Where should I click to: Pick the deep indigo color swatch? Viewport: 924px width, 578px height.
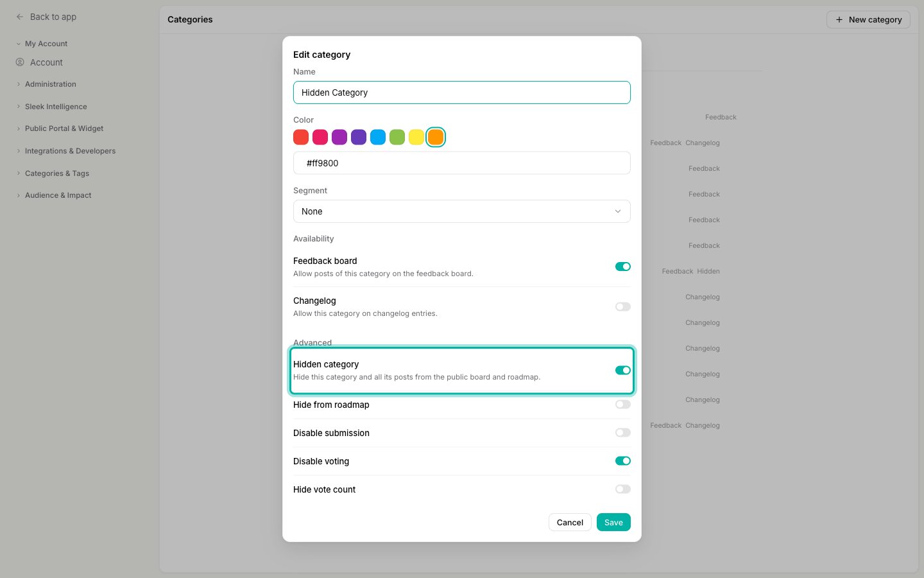[359, 137]
